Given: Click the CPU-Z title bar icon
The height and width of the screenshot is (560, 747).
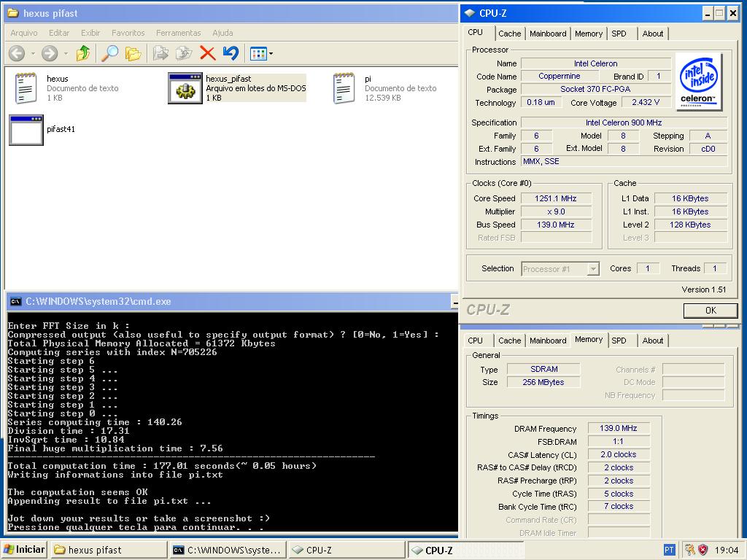Looking at the screenshot, I should (469, 13).
